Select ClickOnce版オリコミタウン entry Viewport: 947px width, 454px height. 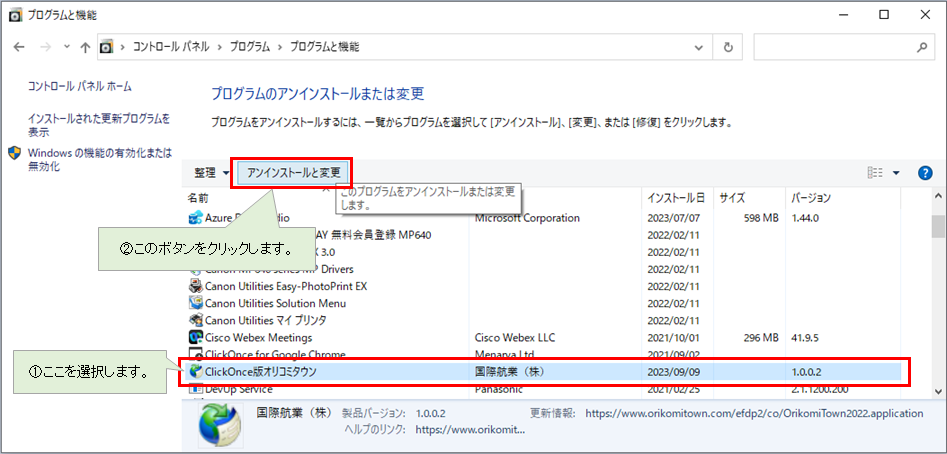point(544,372)
